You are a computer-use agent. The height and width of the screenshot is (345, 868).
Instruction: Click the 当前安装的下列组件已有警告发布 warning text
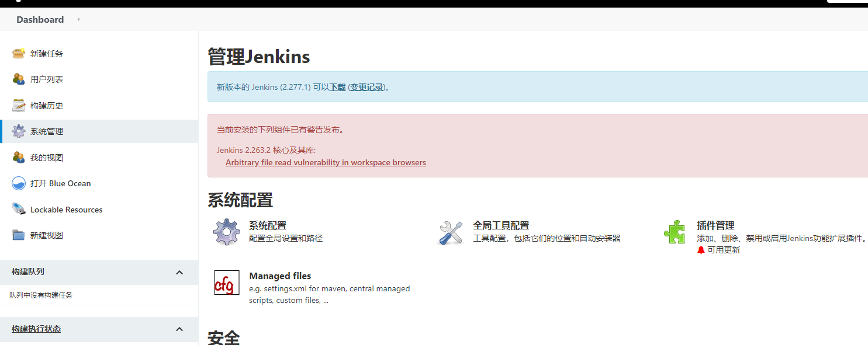(281, 130)
